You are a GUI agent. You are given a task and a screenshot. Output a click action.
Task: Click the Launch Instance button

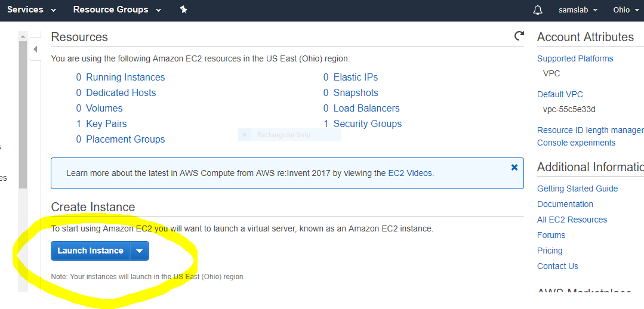[x=90, y=251]
